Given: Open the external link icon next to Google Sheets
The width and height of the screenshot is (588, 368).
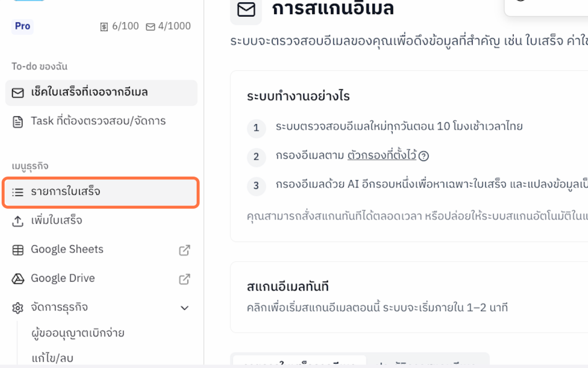Looking at the screenshot, I should [x=184, y=249].
